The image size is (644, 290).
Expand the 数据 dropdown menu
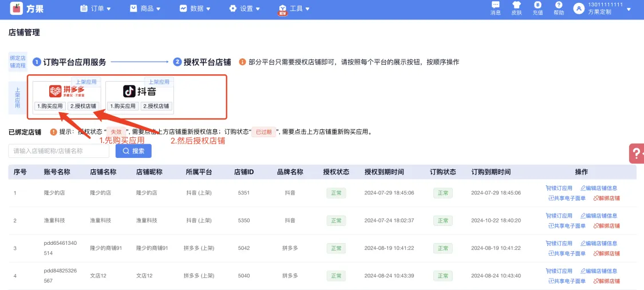tap(195, 9)
